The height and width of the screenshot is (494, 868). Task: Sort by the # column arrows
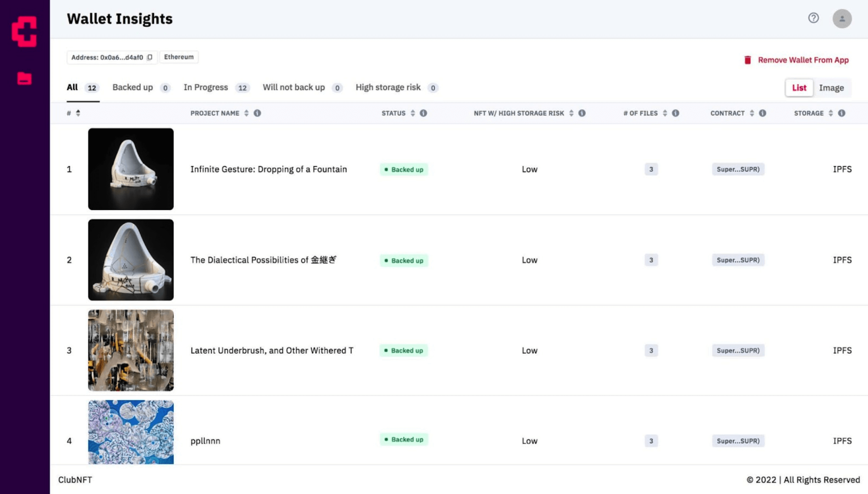click(x=78, y=113)
